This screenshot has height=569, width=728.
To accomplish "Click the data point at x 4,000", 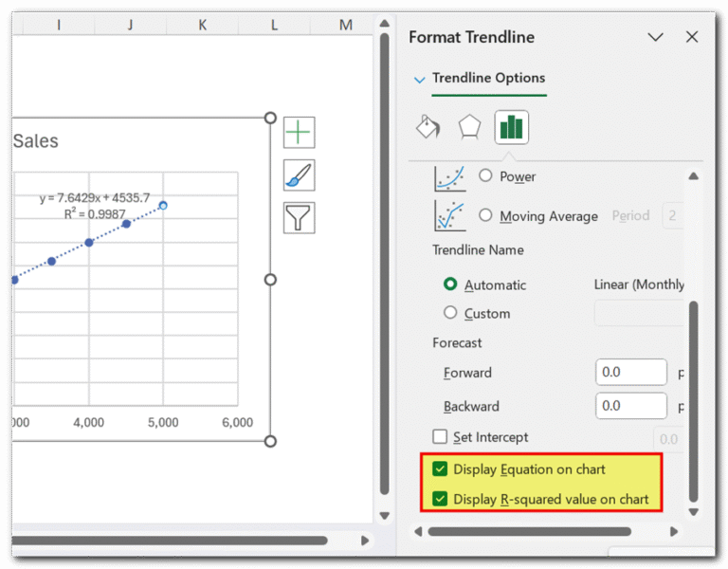I will (x=89, y=243).
